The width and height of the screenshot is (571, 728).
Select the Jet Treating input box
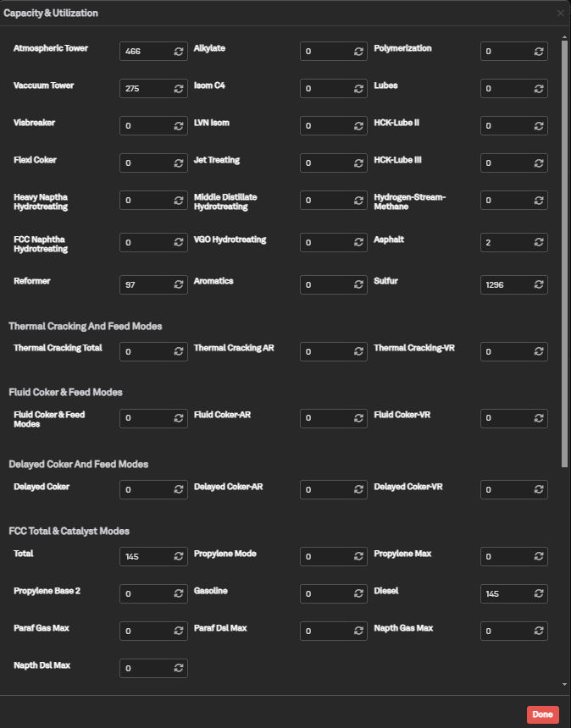325,163
